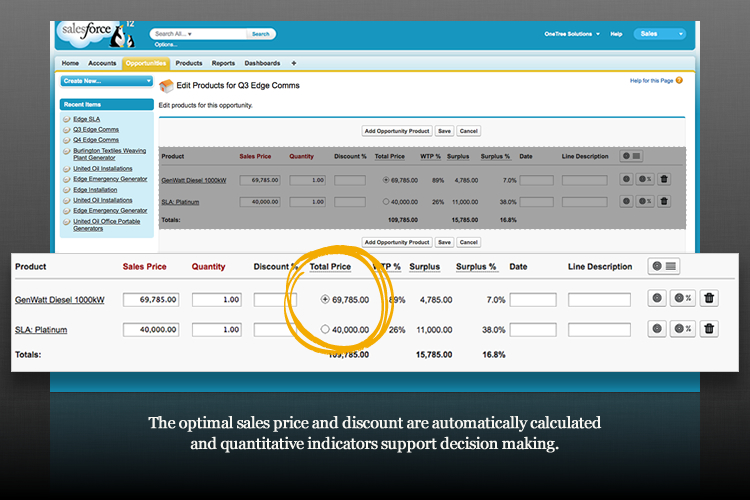Open the Reports tab
This screenshot has width=750, height=500.
tap(223, 63)
